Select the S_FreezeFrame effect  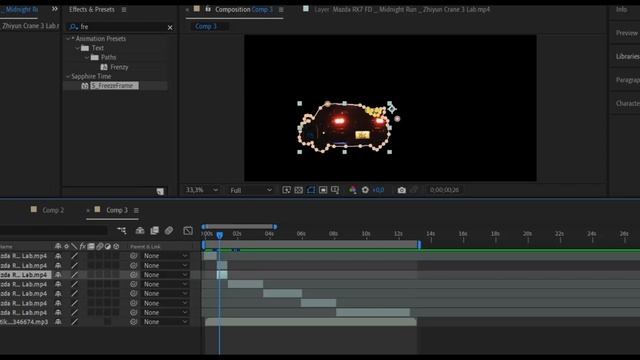(114, 86)
